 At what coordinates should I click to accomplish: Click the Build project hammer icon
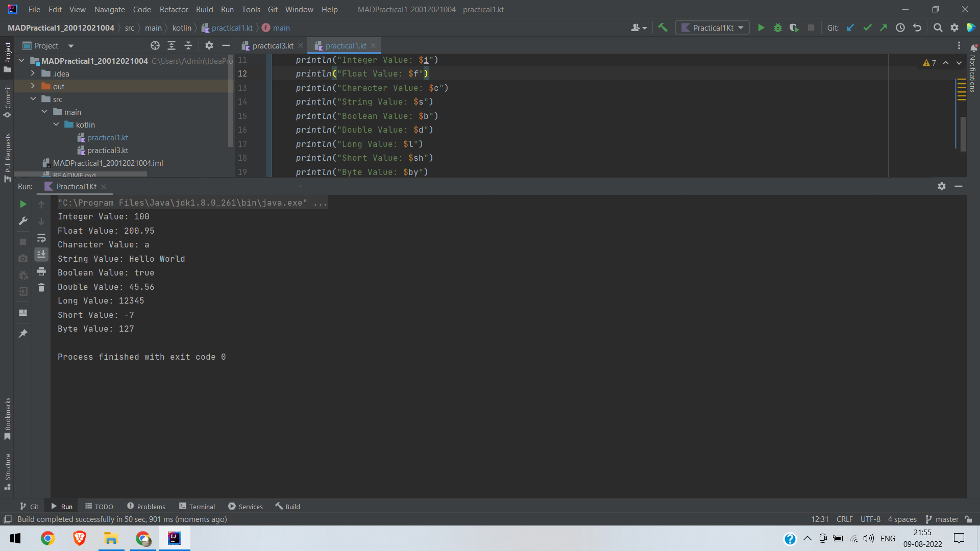click(663, 28)
